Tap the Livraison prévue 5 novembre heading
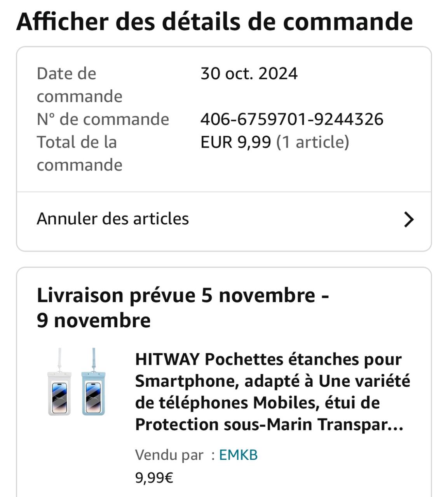 183,295
